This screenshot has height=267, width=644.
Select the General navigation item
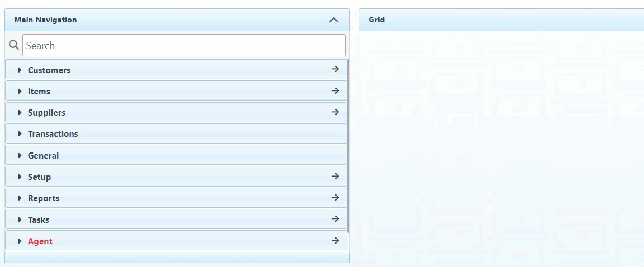point(43,156)
